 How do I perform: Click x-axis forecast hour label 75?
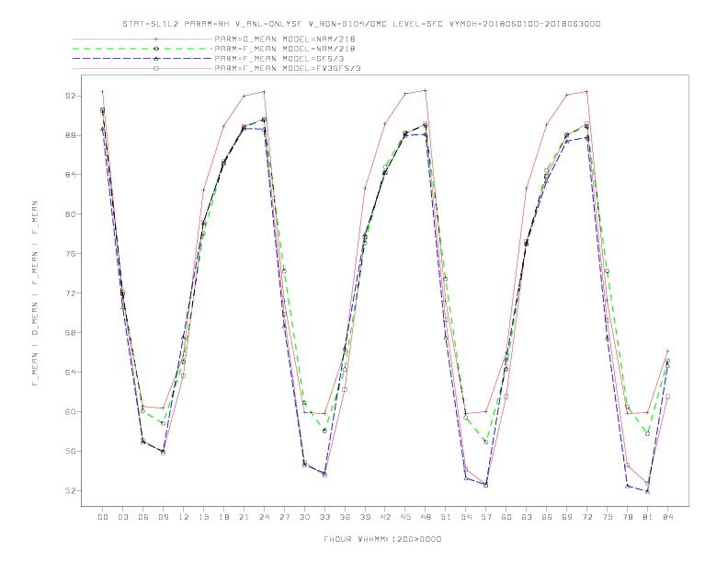[x=608, y=517]
